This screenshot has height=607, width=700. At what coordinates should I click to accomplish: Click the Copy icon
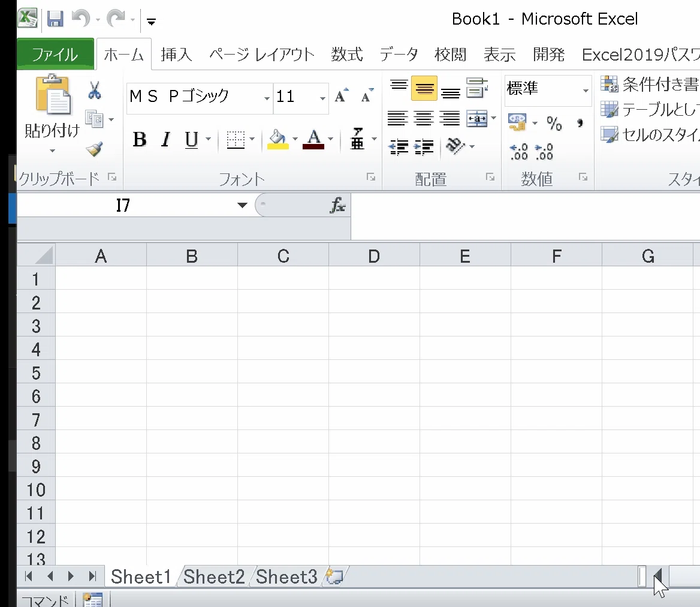point(94,119)
